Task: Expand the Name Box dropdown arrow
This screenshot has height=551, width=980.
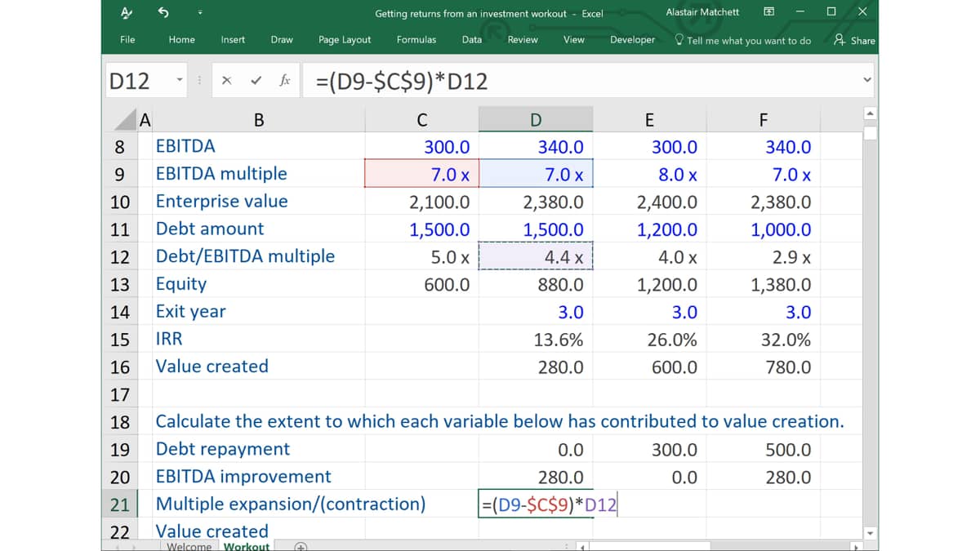Action: coord(180,81)
